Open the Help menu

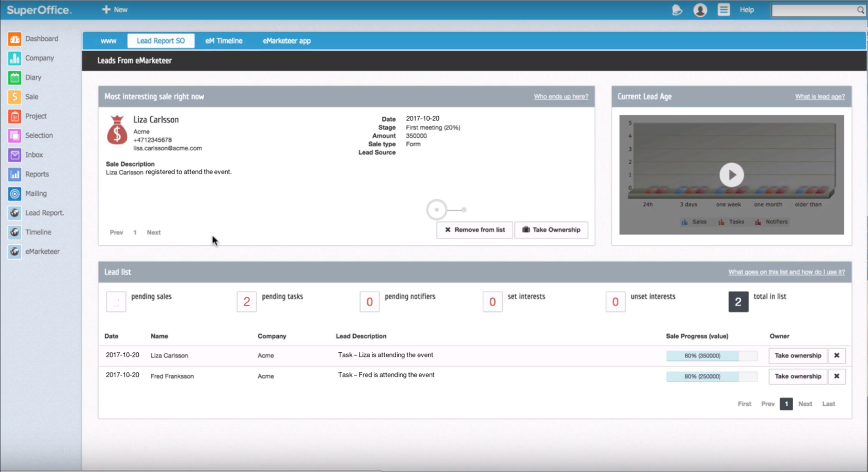(747, 10)
